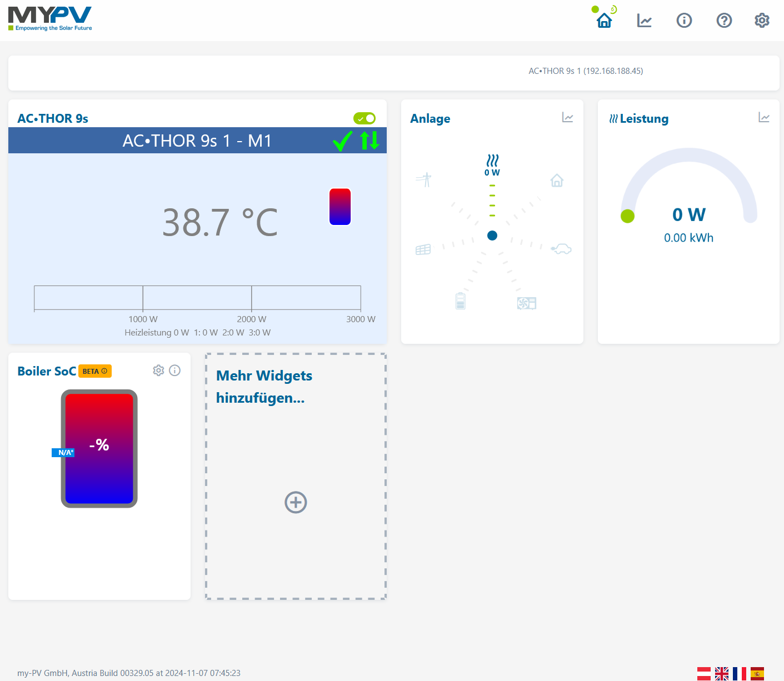Click the central blue node in Anlage

click(492, 236)
